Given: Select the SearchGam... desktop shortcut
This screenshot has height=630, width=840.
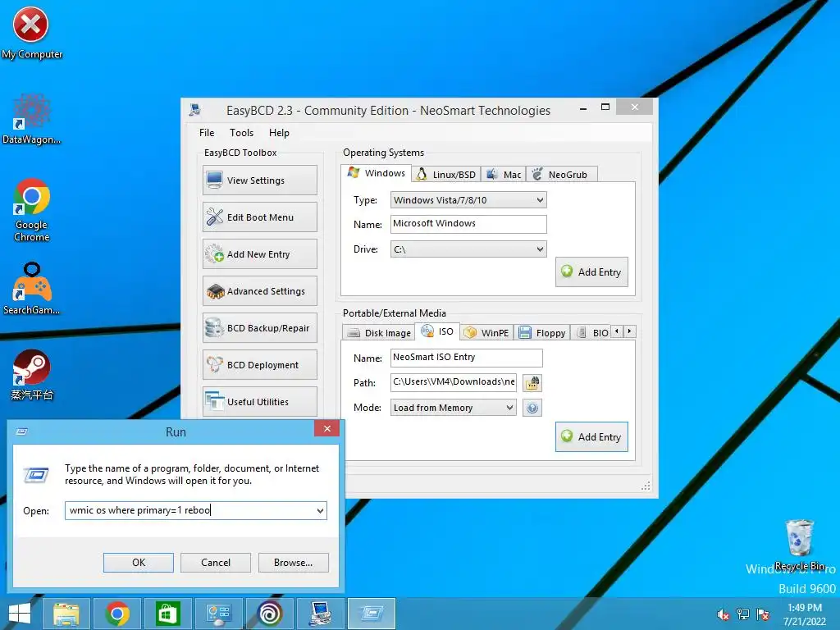Looking at the screenshot, I should (31, 288).
